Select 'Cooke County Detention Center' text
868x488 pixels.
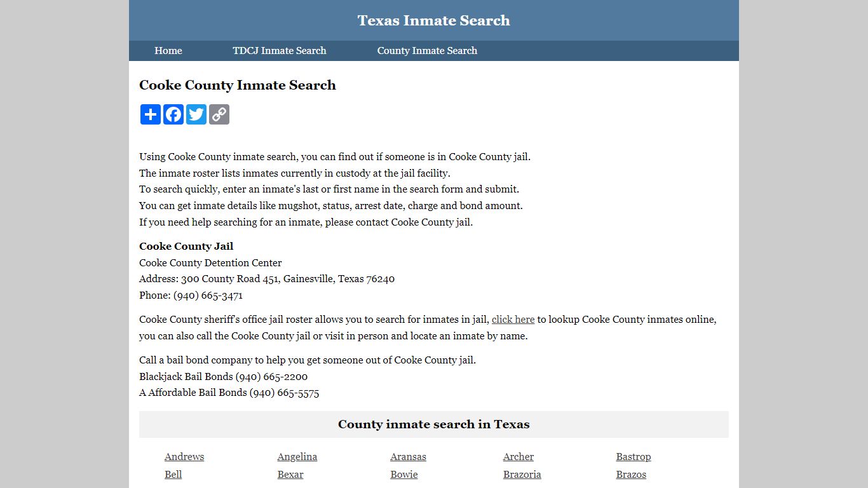point(210,263)
